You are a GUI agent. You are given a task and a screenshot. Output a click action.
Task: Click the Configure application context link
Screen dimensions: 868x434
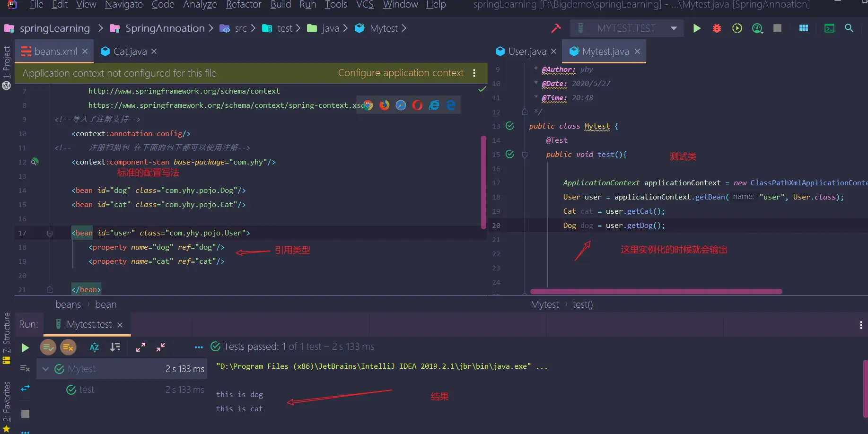click(x=401, y=73)
